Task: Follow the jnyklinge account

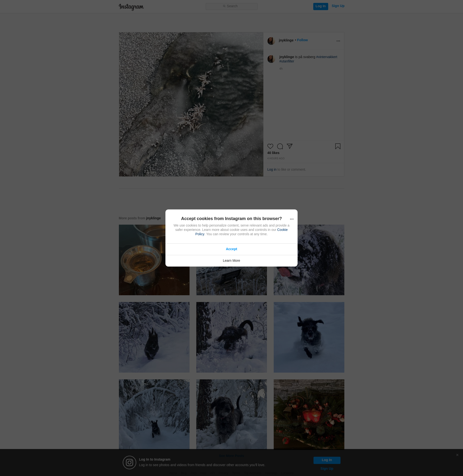Action: (x=302, y=40)
